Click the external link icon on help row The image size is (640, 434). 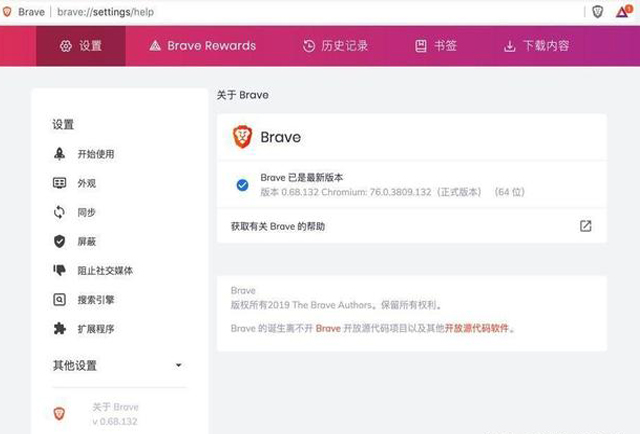586,226
